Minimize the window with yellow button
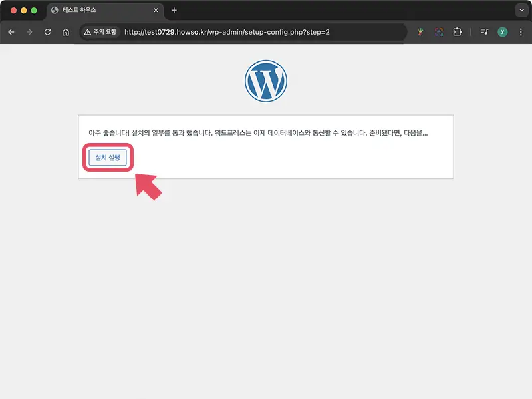This screenshot has height=399, width=532. coord(24,10)
